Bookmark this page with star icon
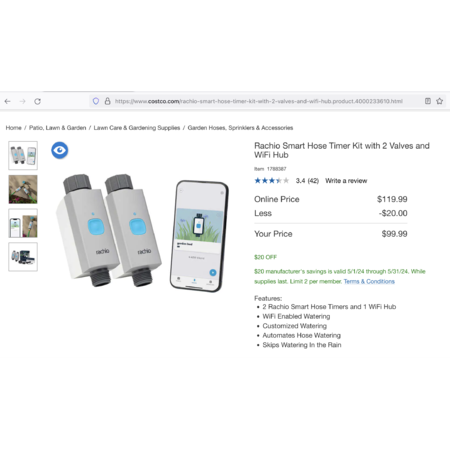450x450 pixels. tap(440, 101)
